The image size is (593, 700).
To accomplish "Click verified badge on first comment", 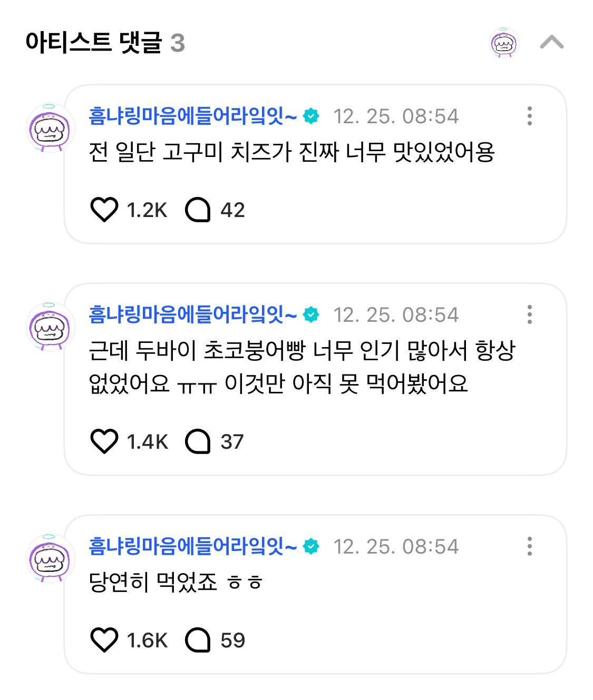I will pyautogui.click(x=312, y=116).
